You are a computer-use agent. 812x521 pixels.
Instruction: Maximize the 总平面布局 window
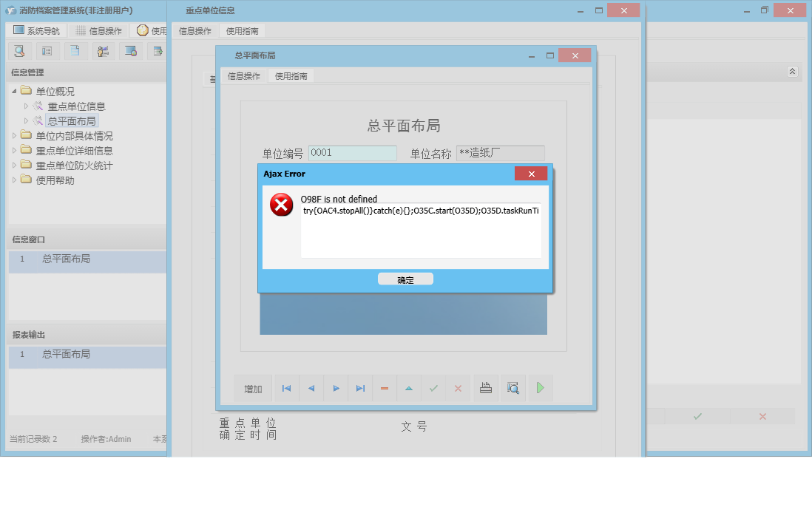coord(550,56)
